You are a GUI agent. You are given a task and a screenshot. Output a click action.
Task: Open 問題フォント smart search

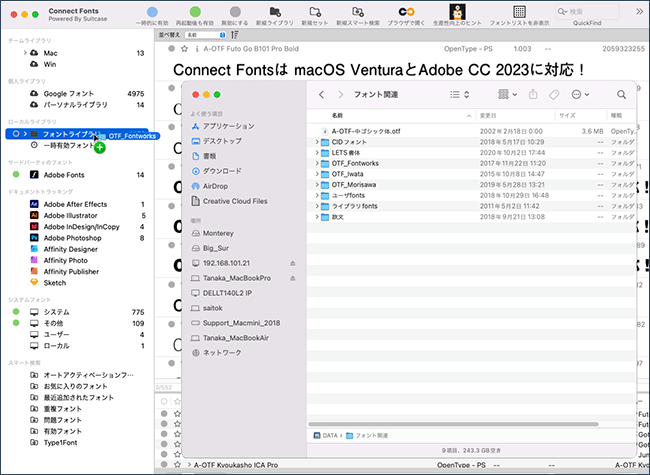pos(63,420)
